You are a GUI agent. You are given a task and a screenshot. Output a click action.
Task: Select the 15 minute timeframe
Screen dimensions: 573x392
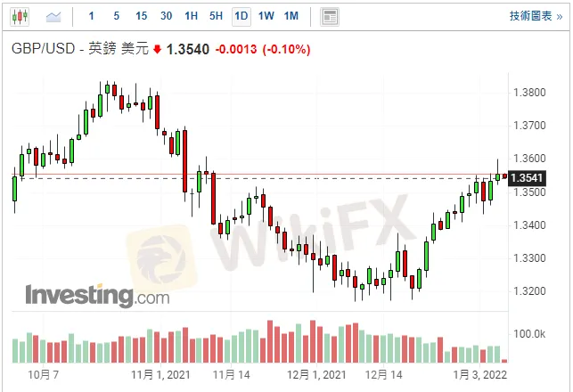tap(141, 16)
